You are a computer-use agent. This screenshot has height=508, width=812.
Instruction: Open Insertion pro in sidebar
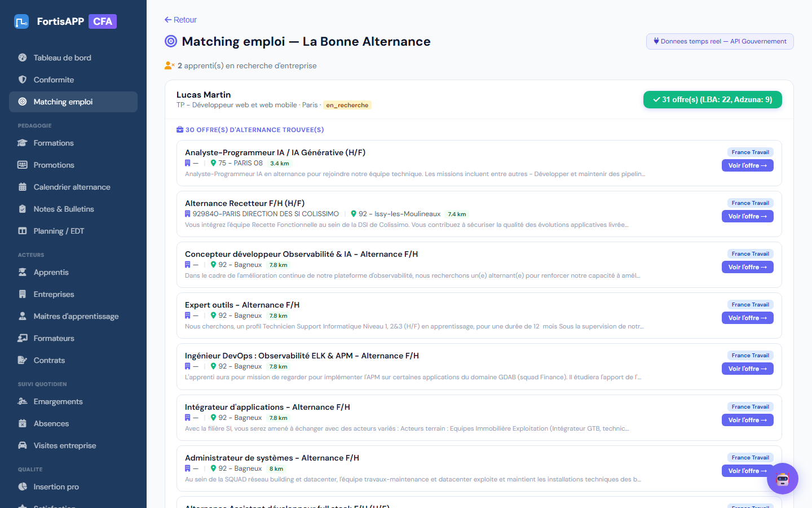(73, 487)
